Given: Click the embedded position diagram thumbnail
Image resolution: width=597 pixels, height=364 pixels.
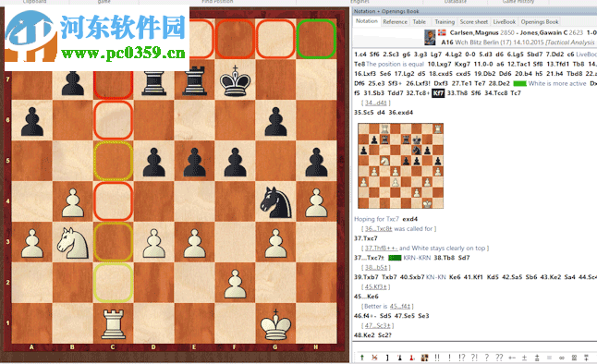Looking at the screenshot, I should (x=400, y=166).
